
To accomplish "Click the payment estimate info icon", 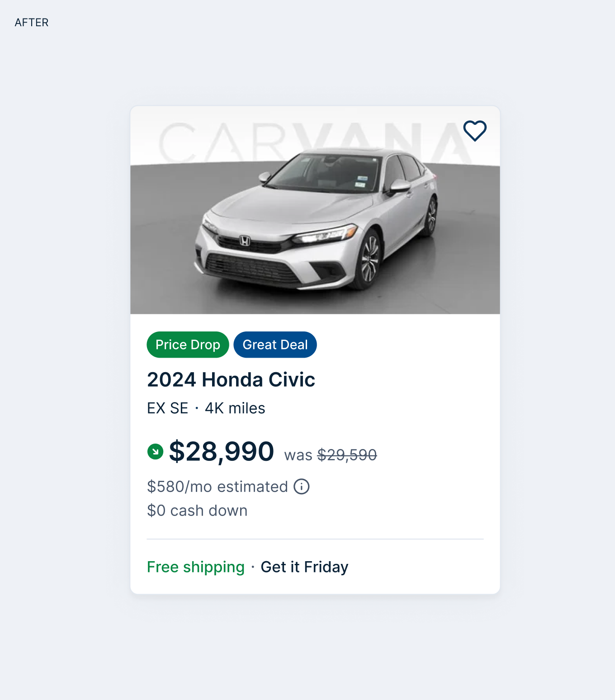I will click(302, 487).
